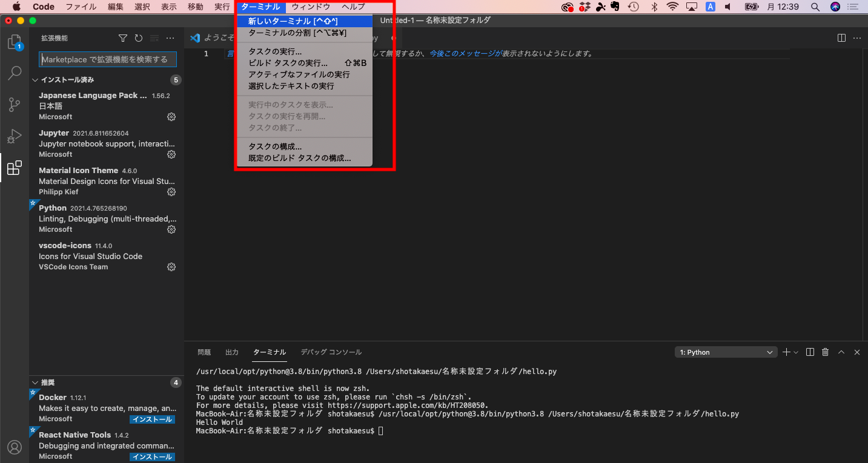Viewport: 868px width, 463px height.
Task: Open Source Control view in activity bar
Action: click(x=15, y=105)
